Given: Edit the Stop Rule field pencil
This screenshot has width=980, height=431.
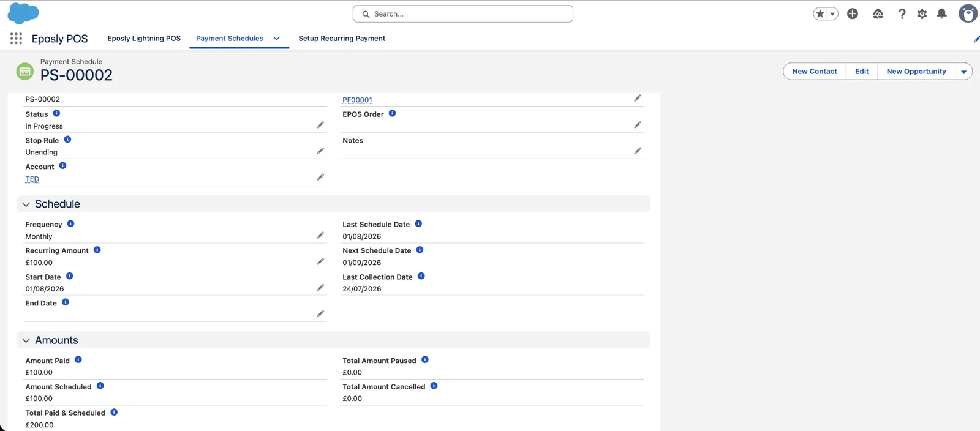Looking at the screenshot, I should pos(320,151).
